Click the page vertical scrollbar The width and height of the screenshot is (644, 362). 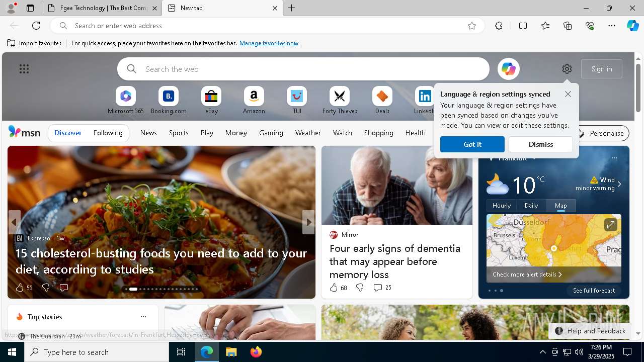pos(638,88)
